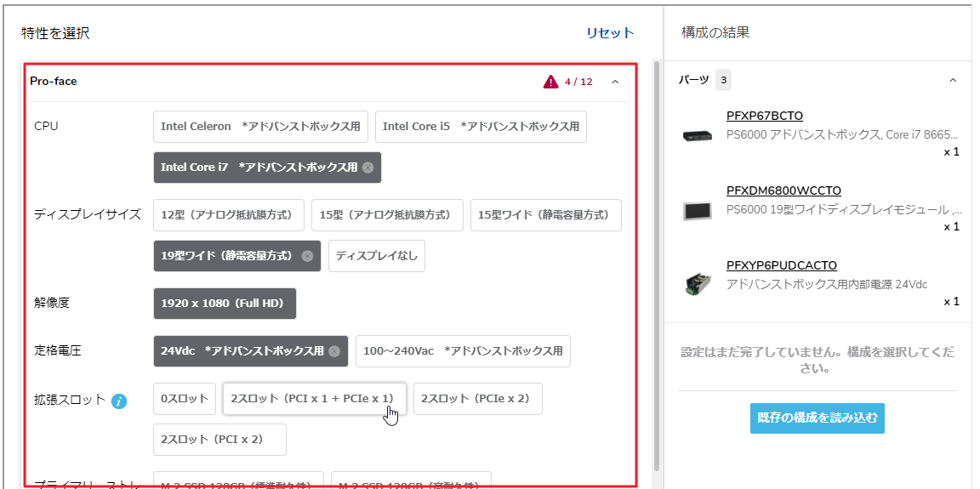This screenshot has height=489, width=980.
Task: Click the パーツ count badge 3
Action: pos(723,81)
